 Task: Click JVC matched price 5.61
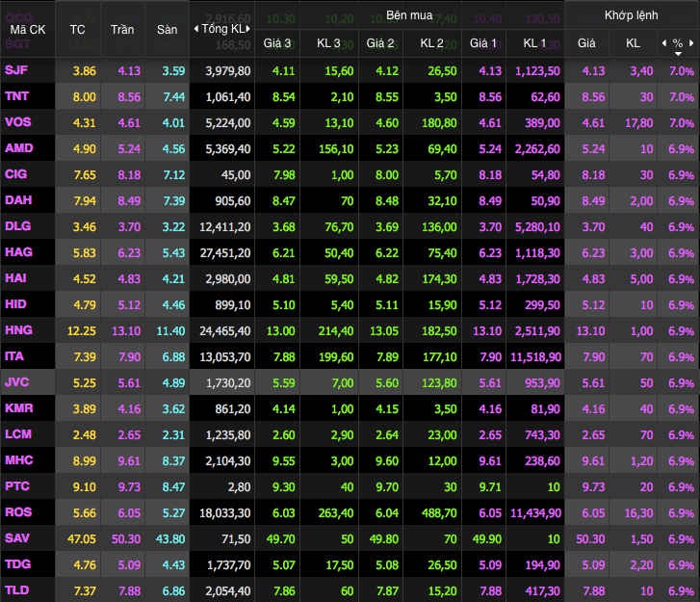coord(592,381)
